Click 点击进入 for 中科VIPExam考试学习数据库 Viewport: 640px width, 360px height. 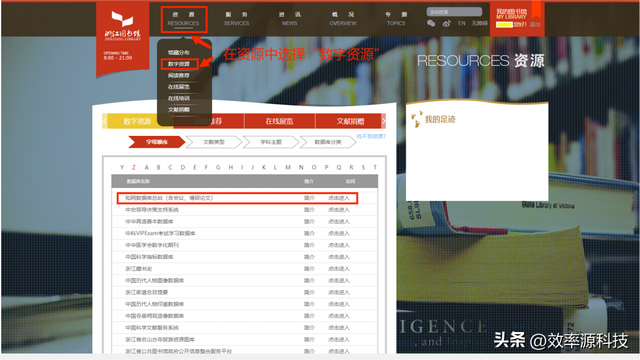click(339, 233)
